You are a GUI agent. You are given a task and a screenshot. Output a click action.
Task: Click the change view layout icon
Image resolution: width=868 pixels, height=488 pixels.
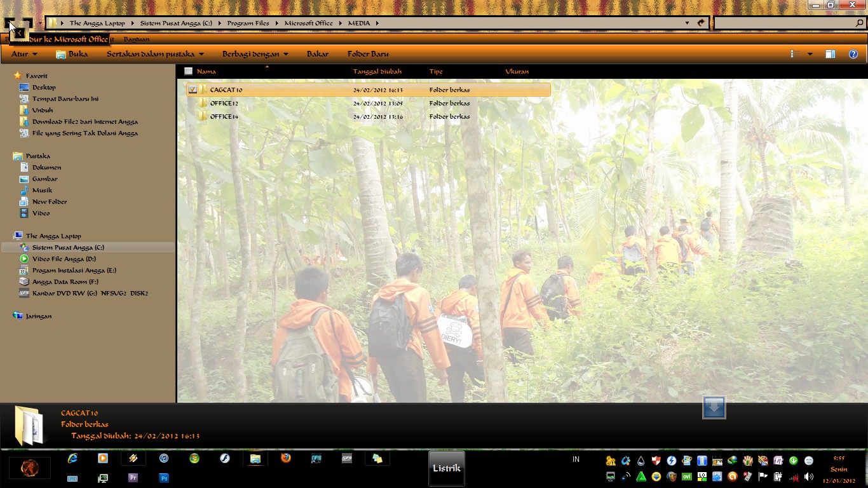pyautogui.click(x=792, y=54)
